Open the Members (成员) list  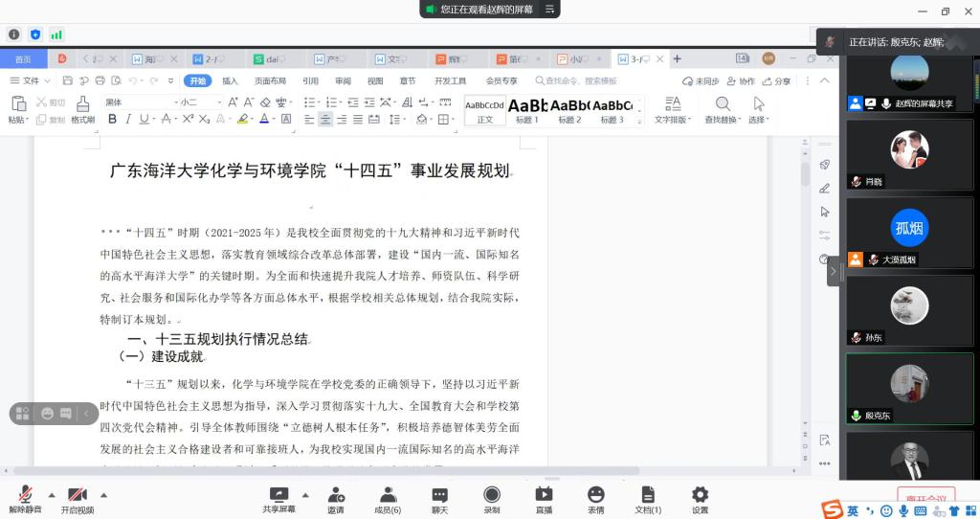[388, 500]
